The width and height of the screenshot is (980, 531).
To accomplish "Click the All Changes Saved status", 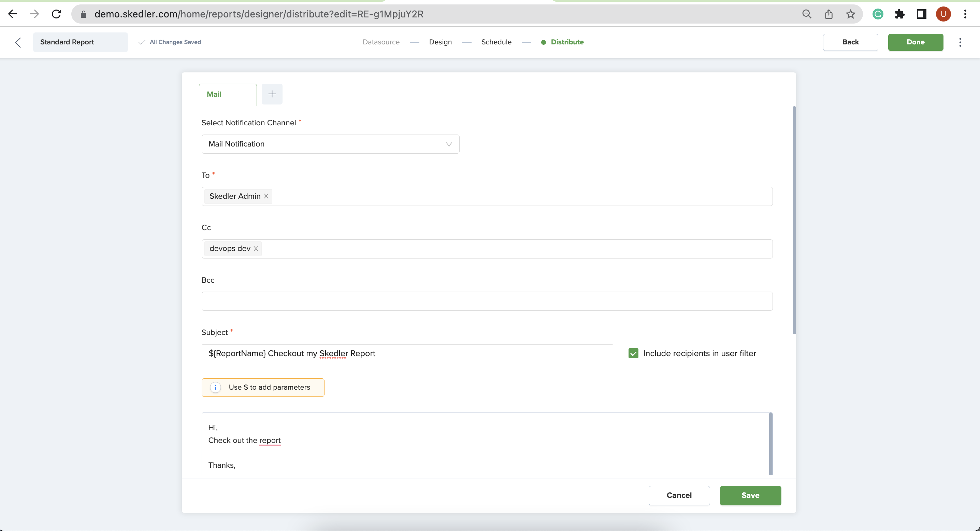I will click(170, 42).
